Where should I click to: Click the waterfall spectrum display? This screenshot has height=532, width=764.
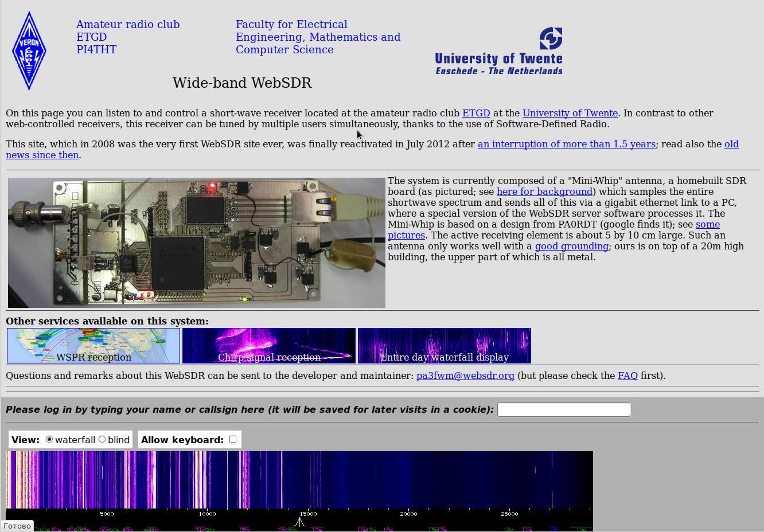point(299,480)
